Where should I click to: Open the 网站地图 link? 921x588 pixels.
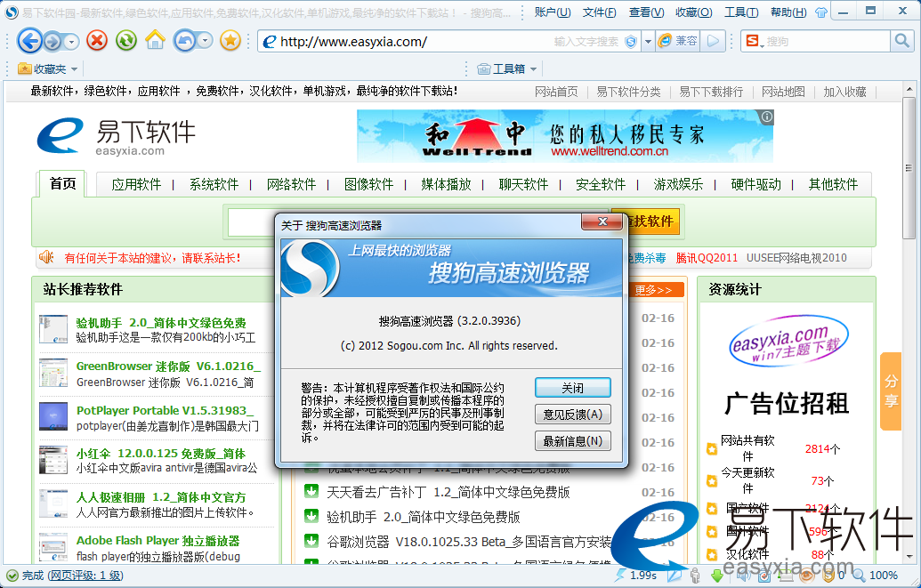(783, 92)
